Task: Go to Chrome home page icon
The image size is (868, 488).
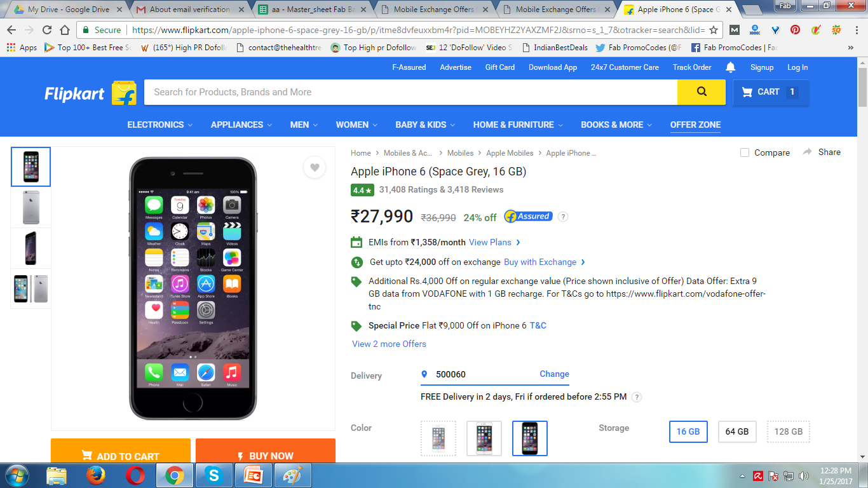Action: pyautogui.click(x=65, y=30)
